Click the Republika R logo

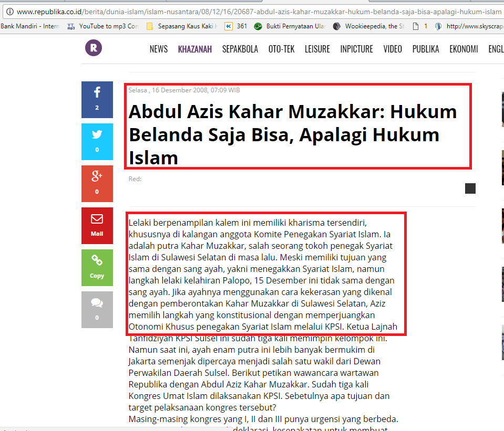[x=93, y=48]
